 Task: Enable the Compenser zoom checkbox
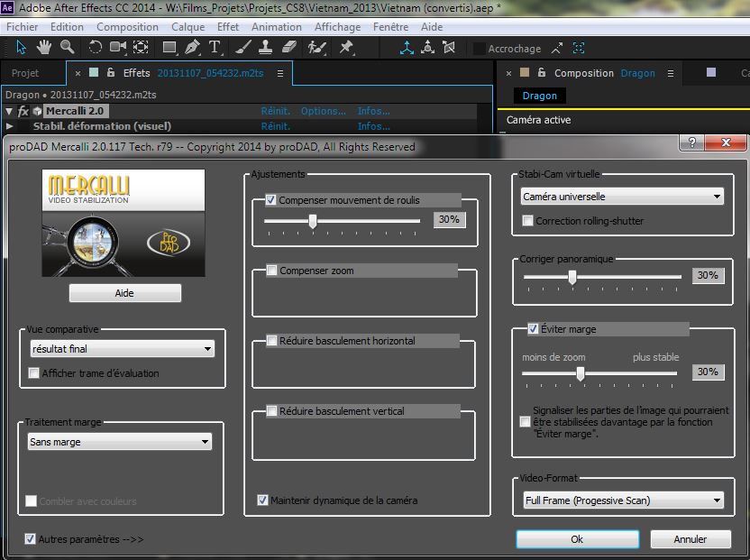(271, 271)
